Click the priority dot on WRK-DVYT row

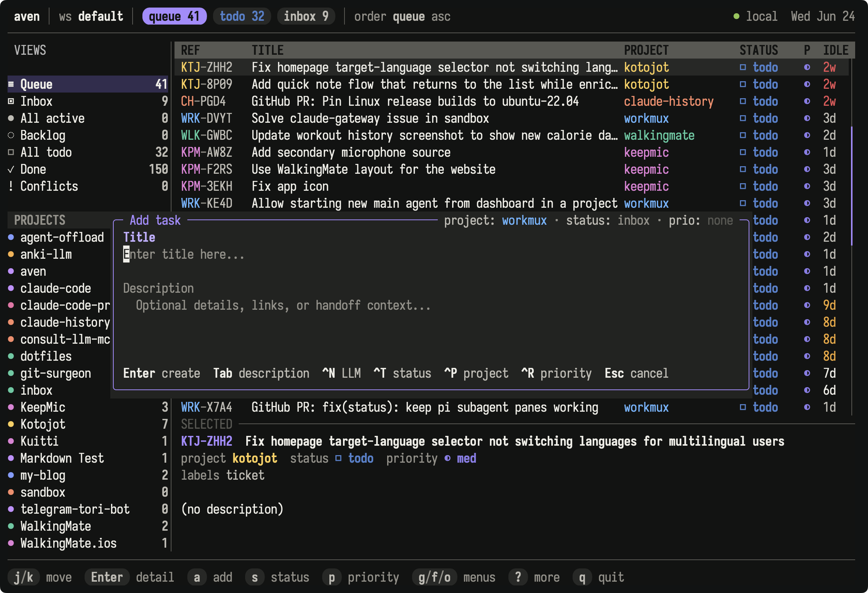coord(807,118)
